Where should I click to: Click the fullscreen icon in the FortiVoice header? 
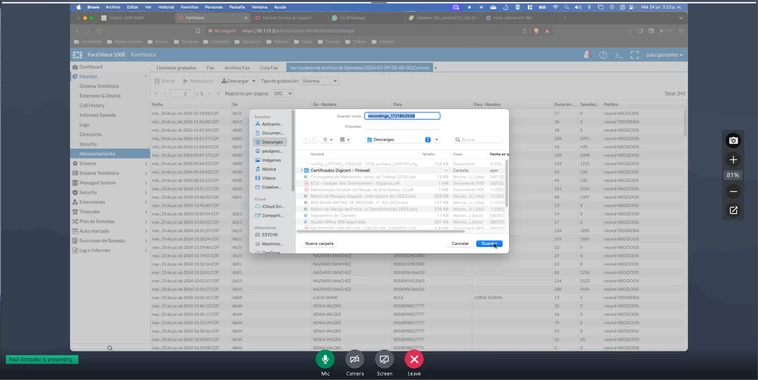click(635, 55)
